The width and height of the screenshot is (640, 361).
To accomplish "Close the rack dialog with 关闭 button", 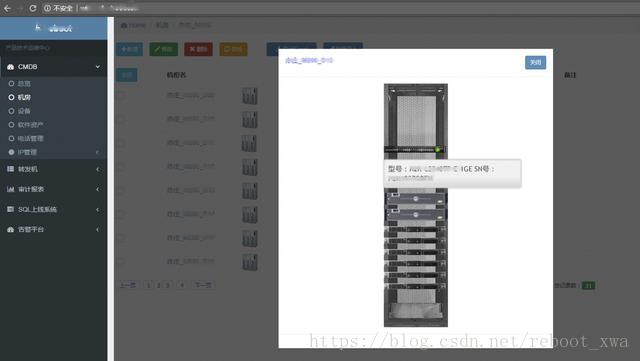I will [536, 62].
